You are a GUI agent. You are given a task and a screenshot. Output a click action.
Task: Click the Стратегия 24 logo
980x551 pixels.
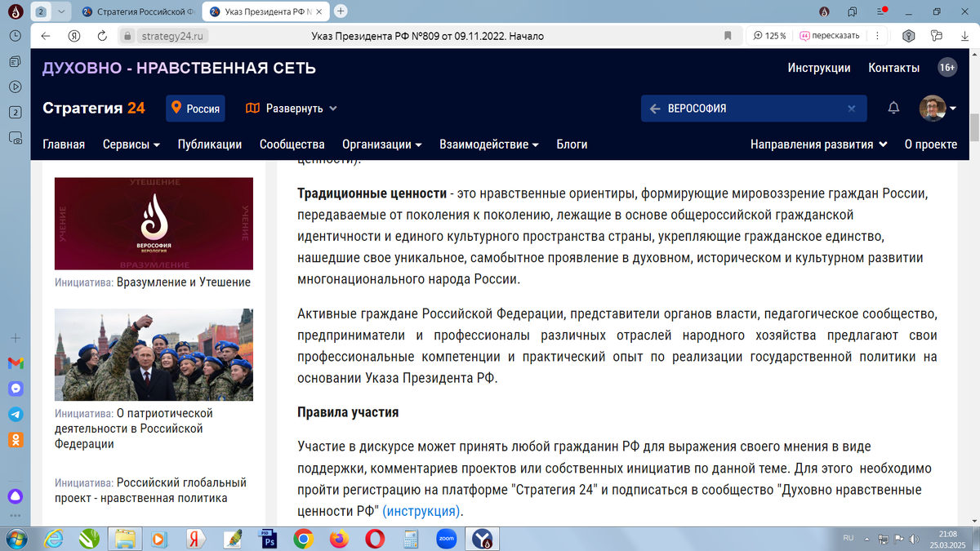[x=94, y=108]
